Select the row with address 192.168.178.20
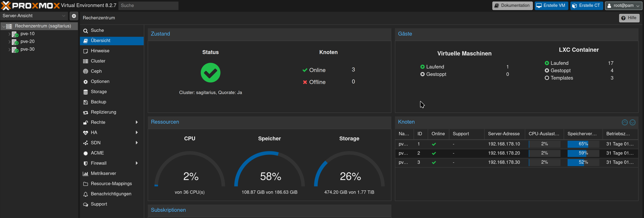Image resolution: width=644 pixels, height=218 pixels. coord(516,153)
